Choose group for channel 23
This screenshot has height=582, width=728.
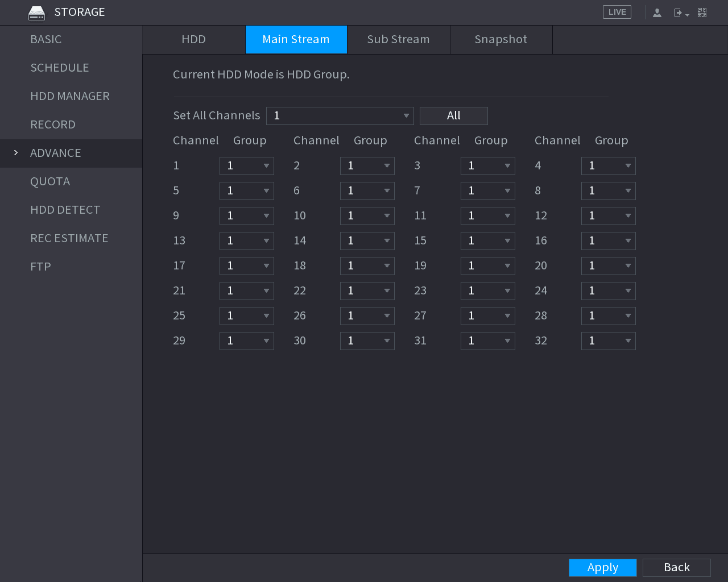tap(488, 291)
